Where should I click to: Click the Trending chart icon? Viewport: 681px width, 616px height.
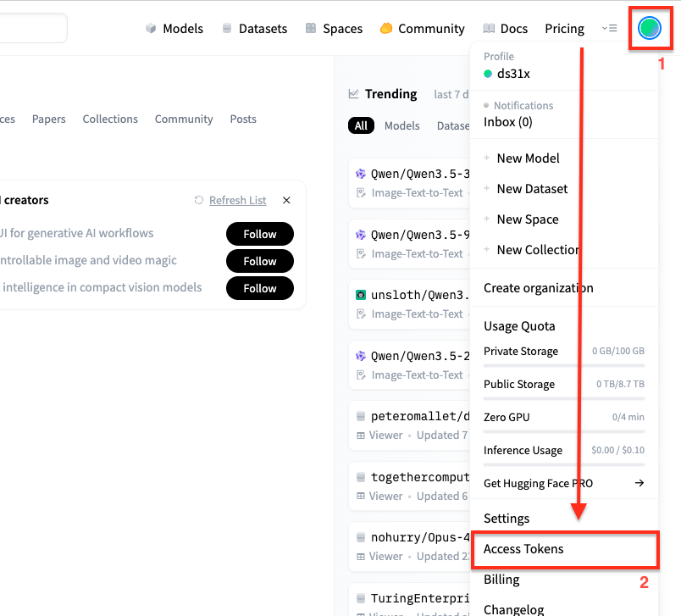point(353,94)
